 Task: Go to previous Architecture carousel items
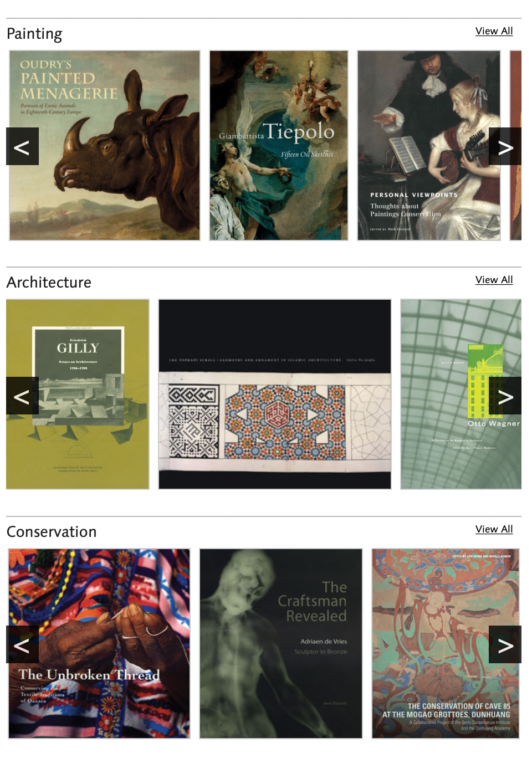[x=22, y=396]
